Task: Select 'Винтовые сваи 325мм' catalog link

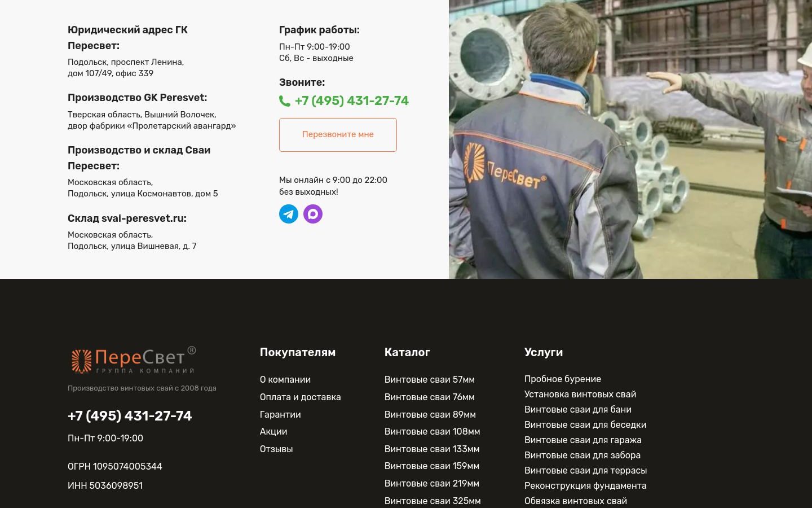Action: [433, 501]
